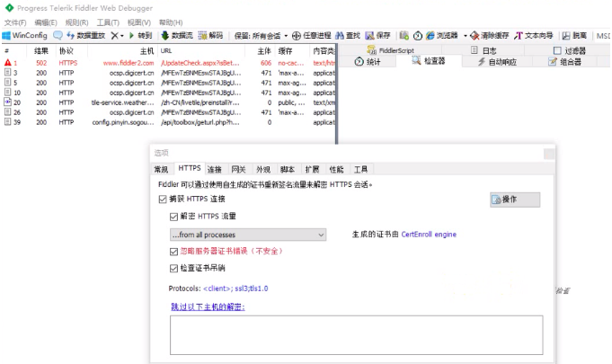612x364 pixels.
Task: Select session 20 tile-service.weather row
Action: click(169, 102)
